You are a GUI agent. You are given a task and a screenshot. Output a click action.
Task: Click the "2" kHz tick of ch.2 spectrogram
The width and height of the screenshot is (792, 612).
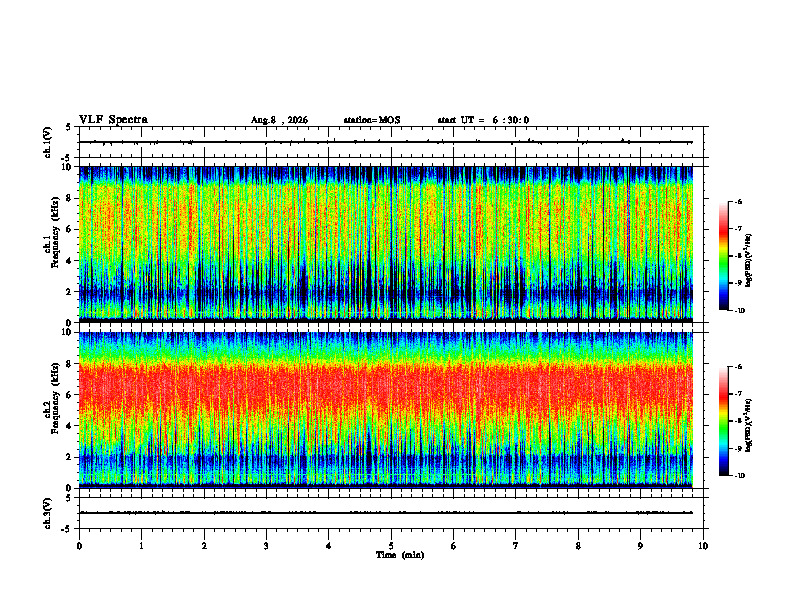click(x=70, y=457)
